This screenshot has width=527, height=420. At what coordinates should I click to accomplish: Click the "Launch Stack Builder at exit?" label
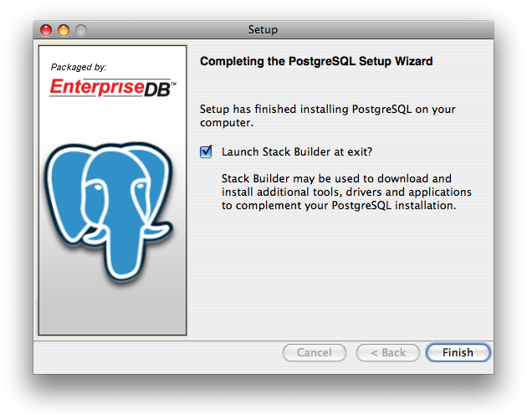[x=296, y=152]
